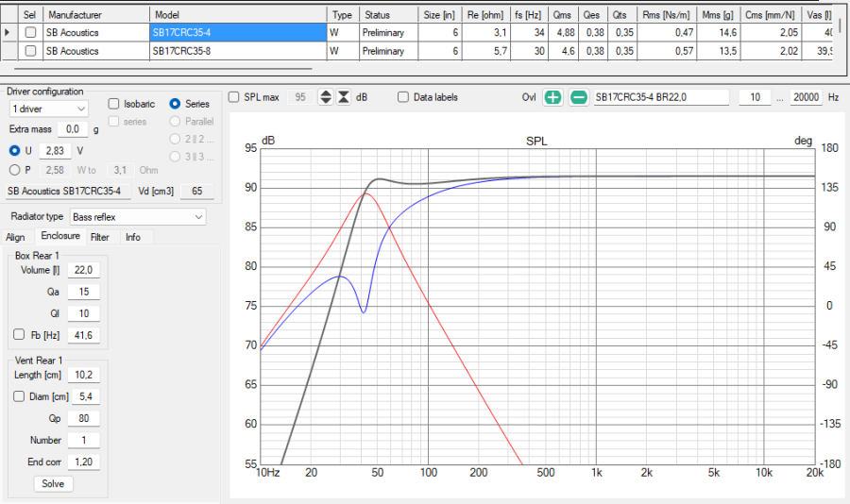Click the Cms value 2,02 cell

pos(771,51)
